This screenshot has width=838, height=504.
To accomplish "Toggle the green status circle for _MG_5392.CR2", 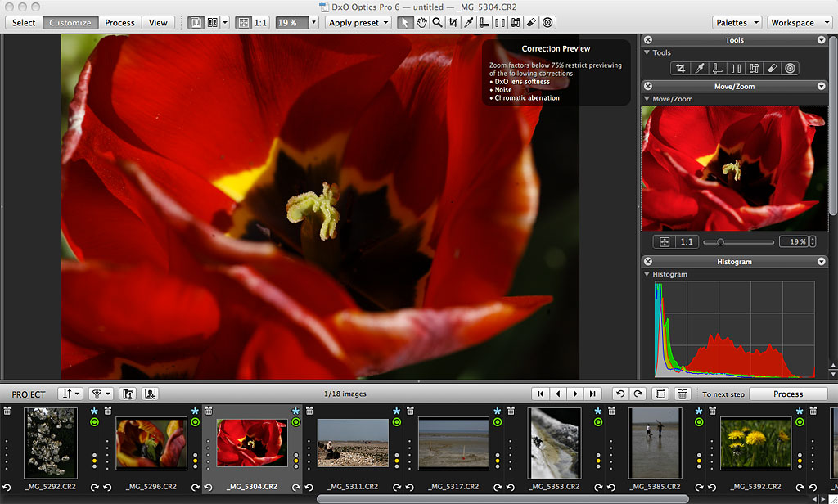I will (x=800, y=422).
